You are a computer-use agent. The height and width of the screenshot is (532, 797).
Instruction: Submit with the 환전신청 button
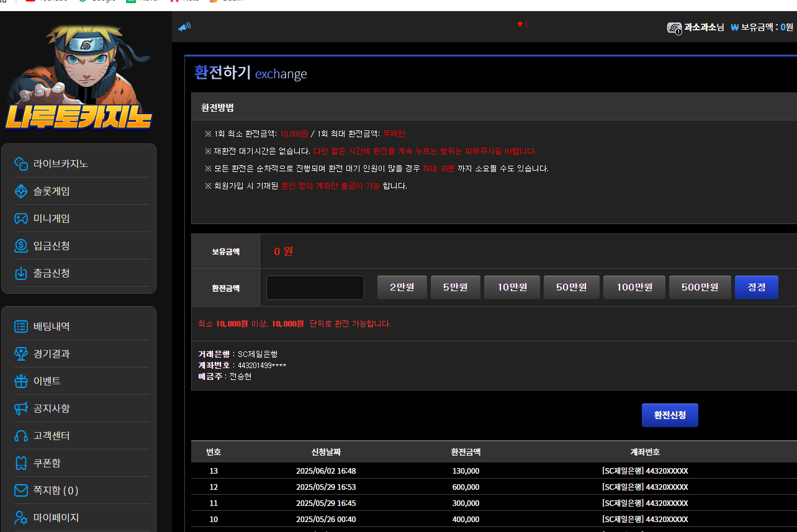click(x=670, y=415)
